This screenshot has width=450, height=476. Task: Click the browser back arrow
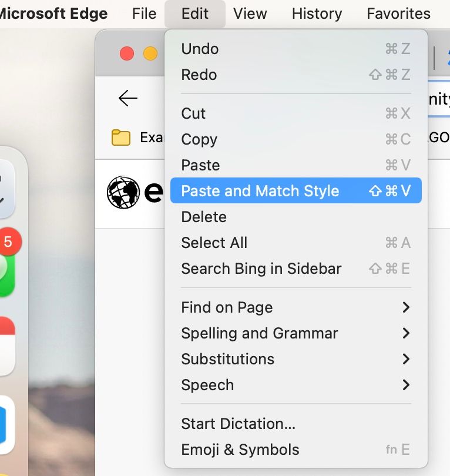127,98
